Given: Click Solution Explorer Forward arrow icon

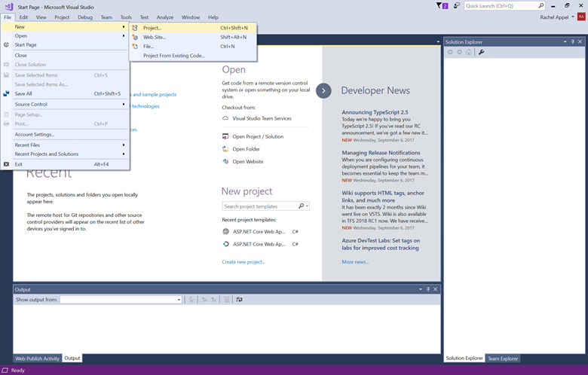Looking at the screenshot, I should pyautogui.click(x=459, y=52).
